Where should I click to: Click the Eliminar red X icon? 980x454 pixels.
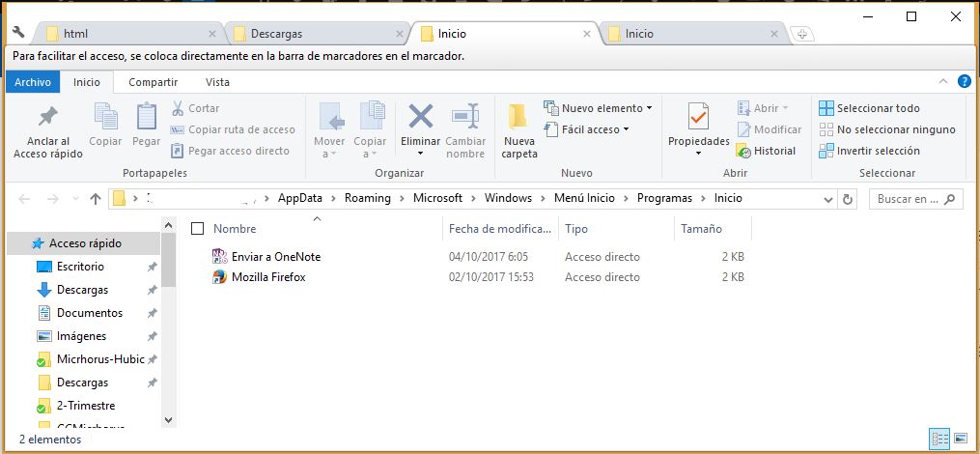(x=420, y=117)
